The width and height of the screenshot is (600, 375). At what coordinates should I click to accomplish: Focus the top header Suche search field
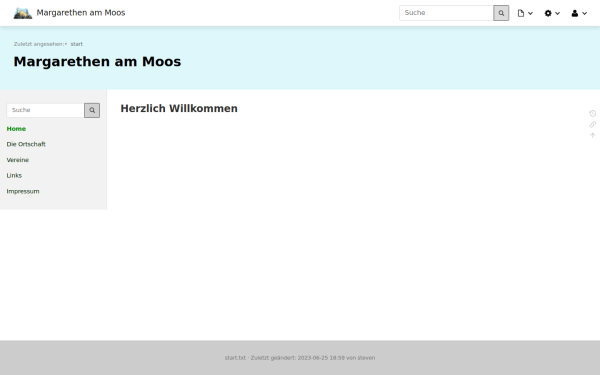(446, 13)
